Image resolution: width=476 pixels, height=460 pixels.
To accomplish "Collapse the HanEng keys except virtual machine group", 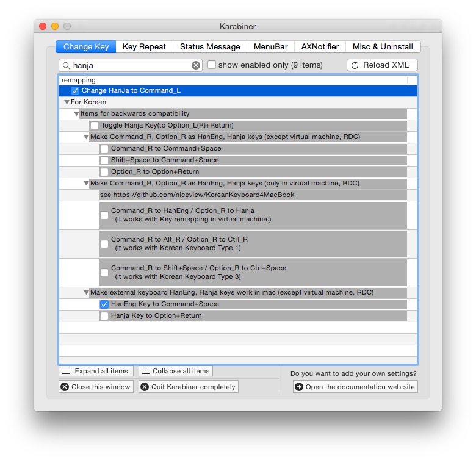I will 86,137.
